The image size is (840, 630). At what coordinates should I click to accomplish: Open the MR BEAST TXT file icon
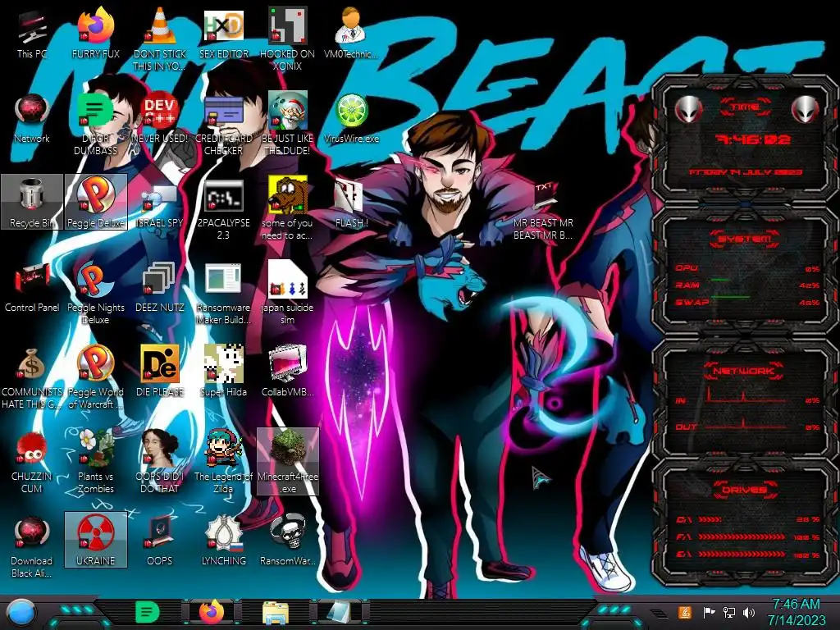pos(543,210)
